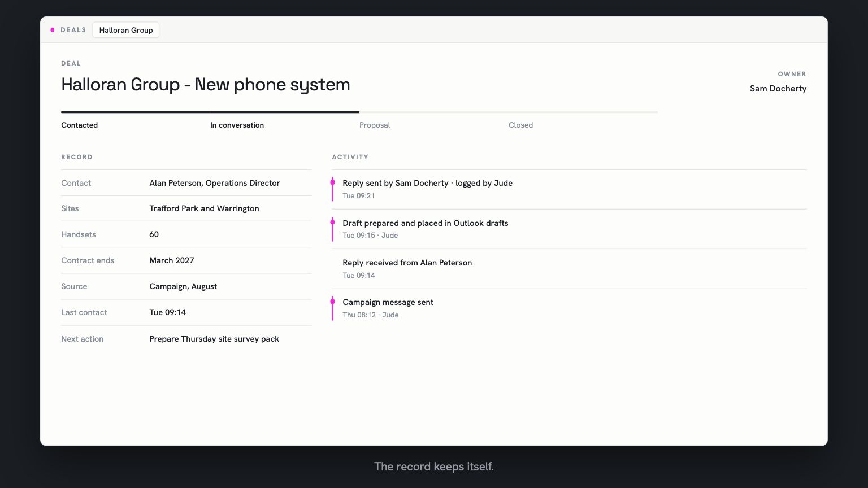Click the timestamp Tue 09:15 · Jude
This screenshot has height=488, width=868.
pos(370,236)
